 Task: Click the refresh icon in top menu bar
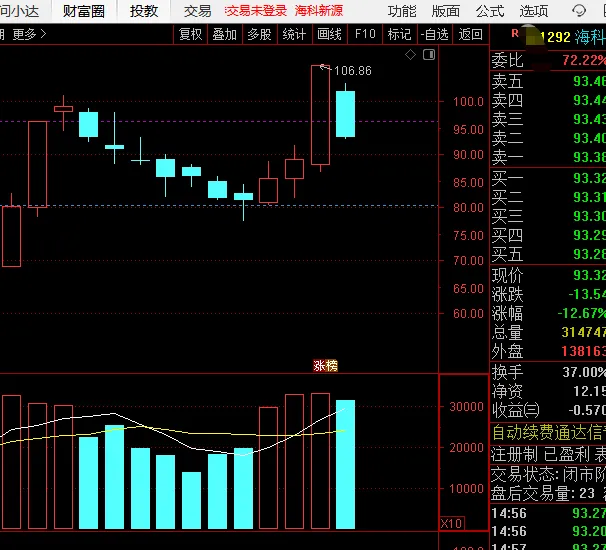click(579, 11)
